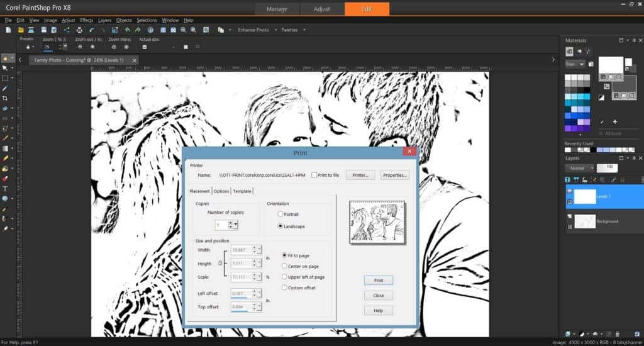
Task: Open the Effects menu
Action: (86, 20)
